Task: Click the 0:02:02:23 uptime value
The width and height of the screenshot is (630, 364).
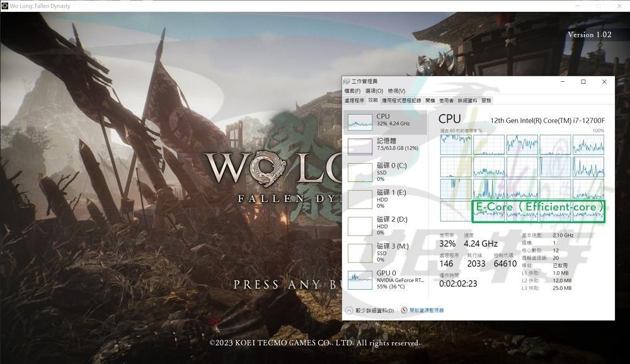Action: (x=458, y=283)
